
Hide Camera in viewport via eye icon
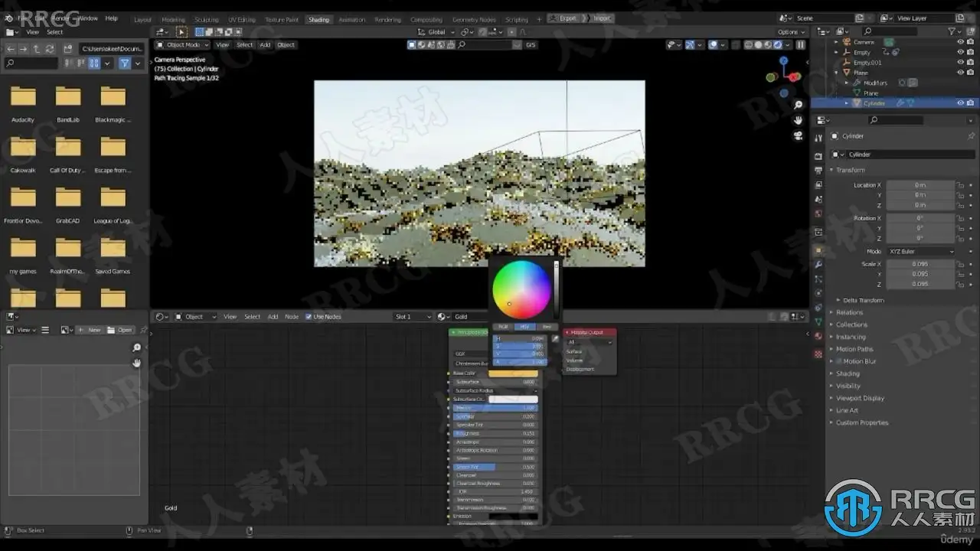click(x=960, y=42)
